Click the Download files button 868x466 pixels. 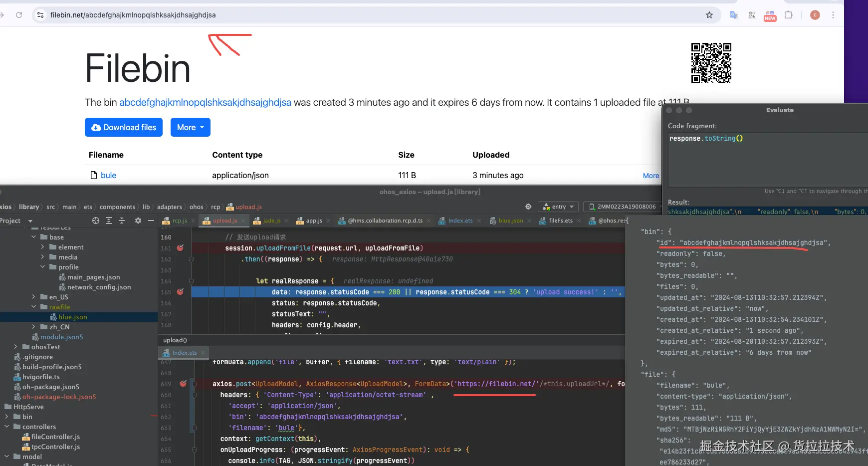point(124,127)
